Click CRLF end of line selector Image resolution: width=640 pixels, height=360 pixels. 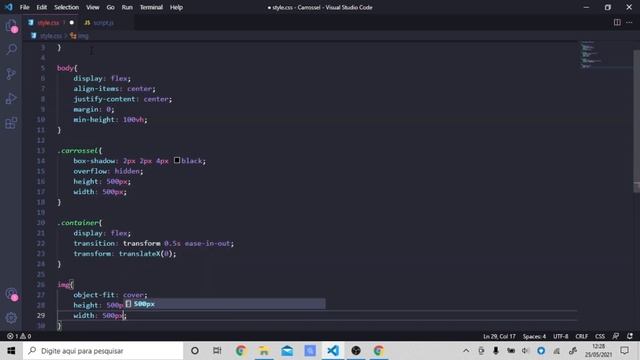(x=582, y=336)
